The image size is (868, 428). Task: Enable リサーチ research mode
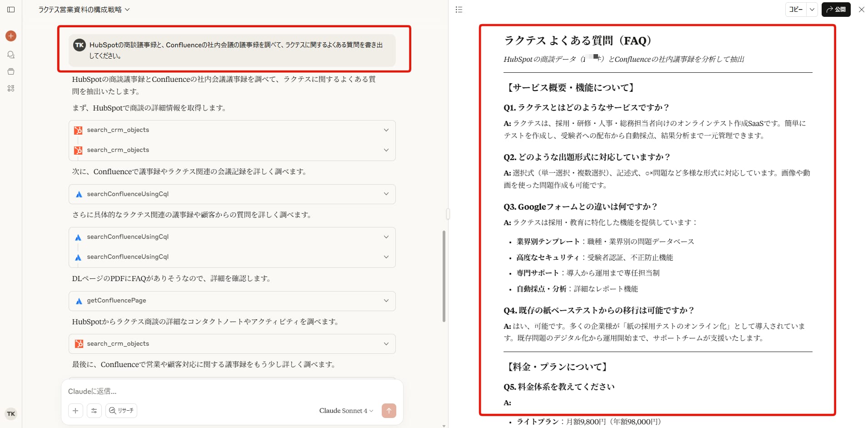121,411
